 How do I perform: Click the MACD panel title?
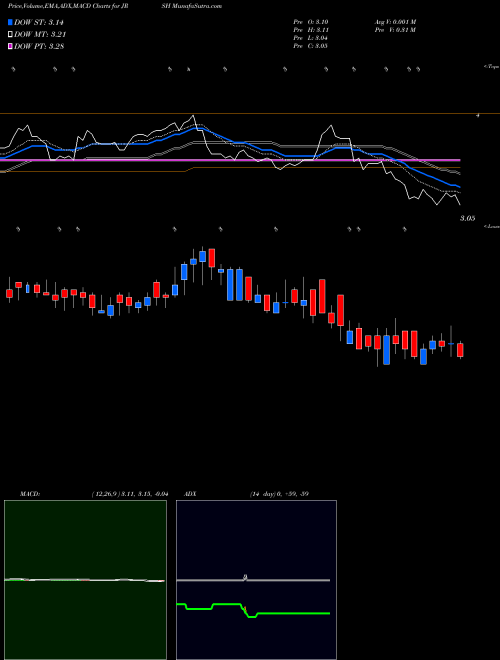(x=30, y=494)
